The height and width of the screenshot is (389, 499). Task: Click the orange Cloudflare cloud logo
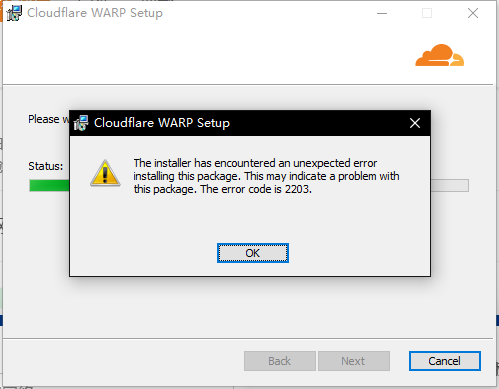(439, 55)
